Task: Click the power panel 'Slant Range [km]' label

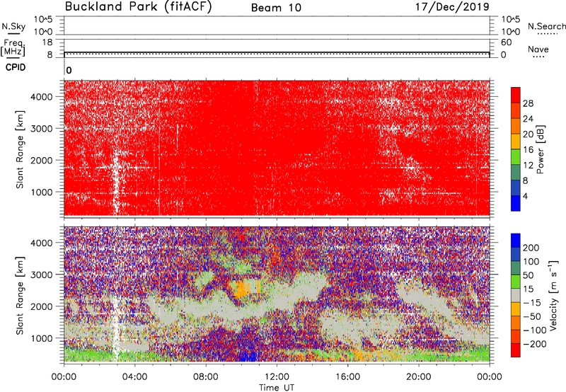Action: pos(20,149)
